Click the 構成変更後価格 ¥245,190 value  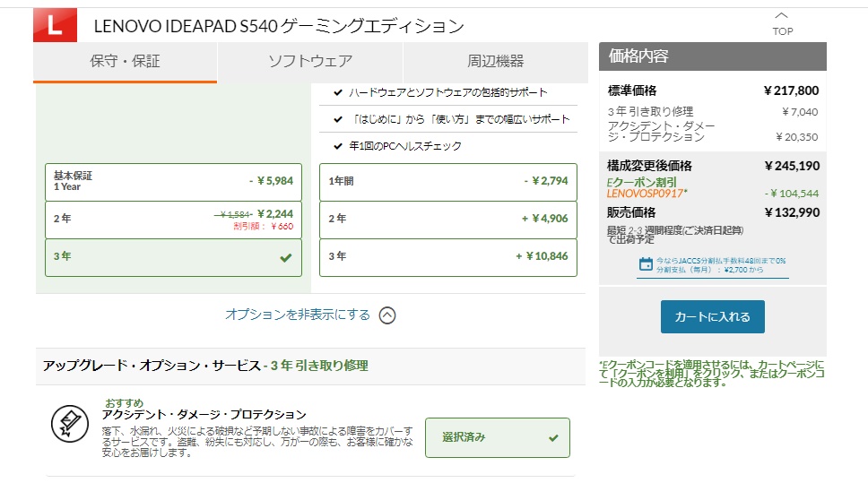(x=792, y=166)
